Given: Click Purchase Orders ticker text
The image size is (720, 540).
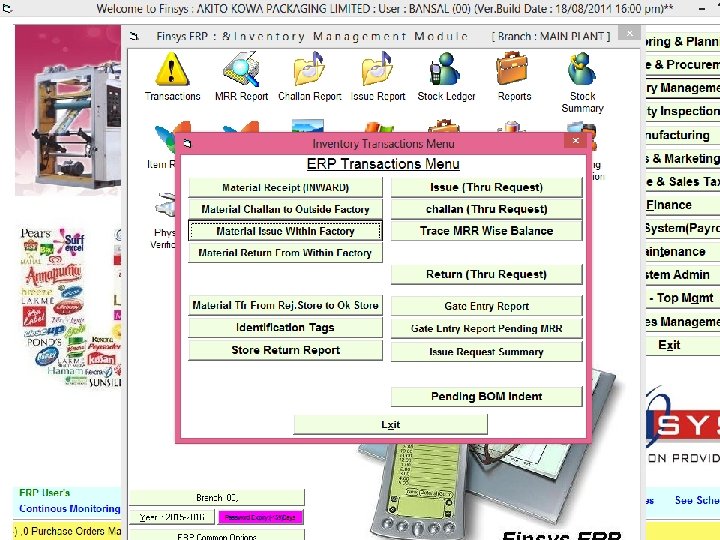Looking at the screenshot, I should pos(68,531).
